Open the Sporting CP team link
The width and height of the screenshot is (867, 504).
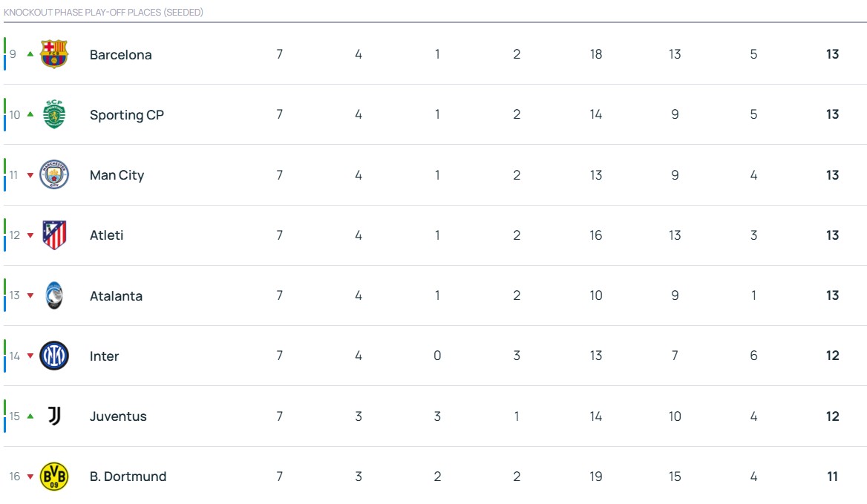[127, 115]
